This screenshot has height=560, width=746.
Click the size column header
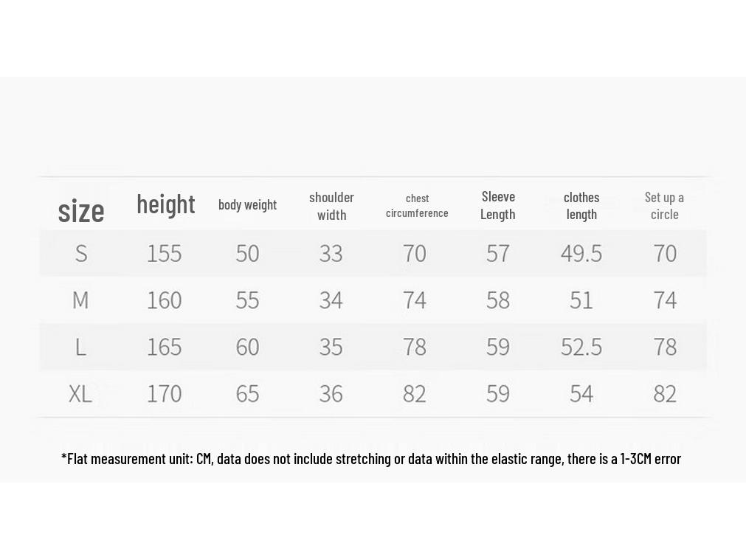click(x=81, y=211)
